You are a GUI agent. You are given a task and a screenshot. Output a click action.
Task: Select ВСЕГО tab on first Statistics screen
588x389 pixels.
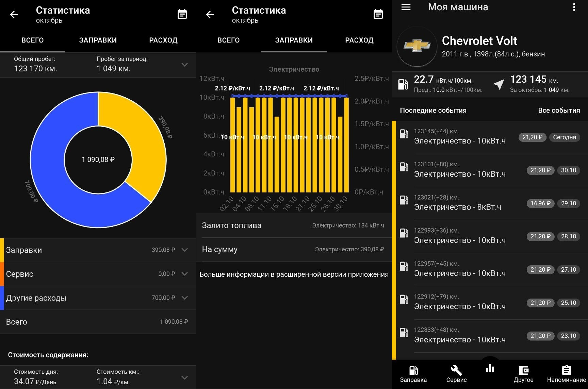click(x=33, y=40)
